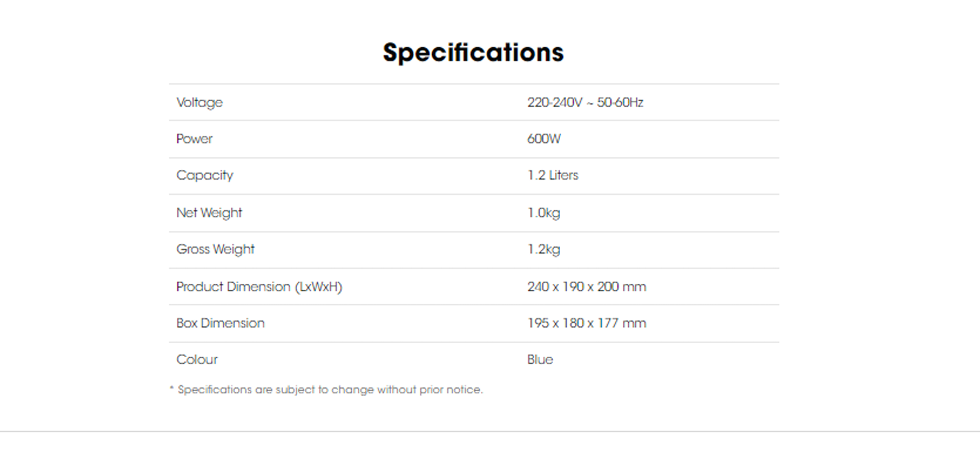Viewport: 980px width, 452px height.
Task: Select the Capacity label
Action: tap(205, 175)
